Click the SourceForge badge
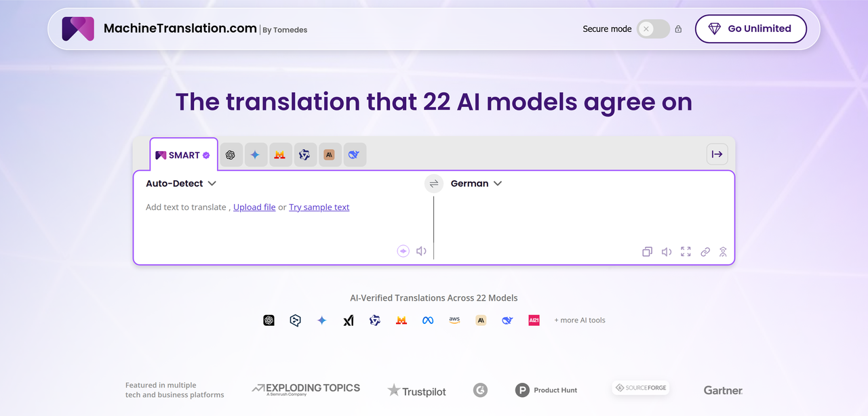Viewport: 868px width, 416px height. pos(640,388)
